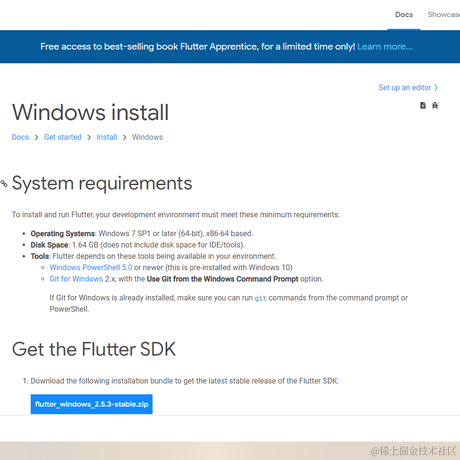Screen dimensions: 460x460
Task: Go to Set up an editor page
Action: [408, 88]
